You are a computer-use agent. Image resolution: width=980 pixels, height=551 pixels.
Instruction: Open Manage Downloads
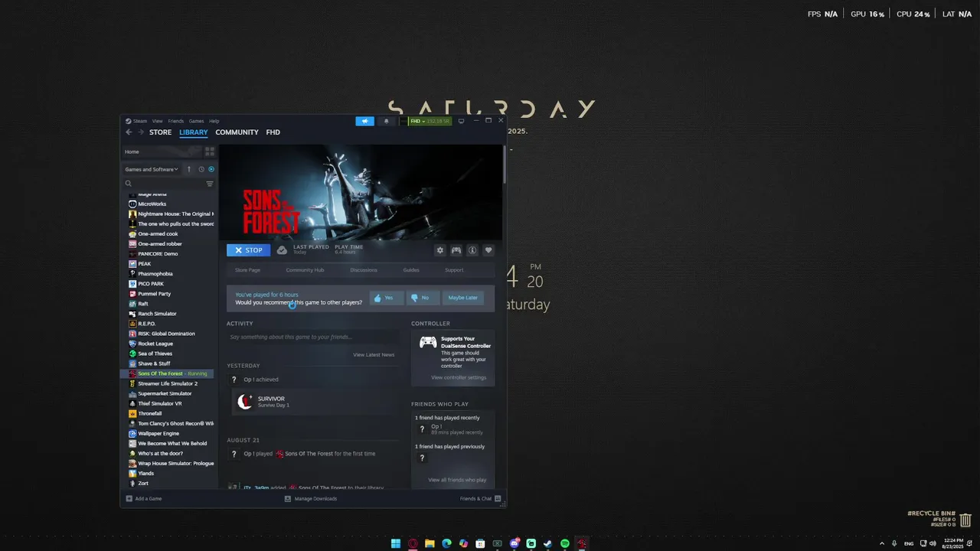(x=311, y=498)
